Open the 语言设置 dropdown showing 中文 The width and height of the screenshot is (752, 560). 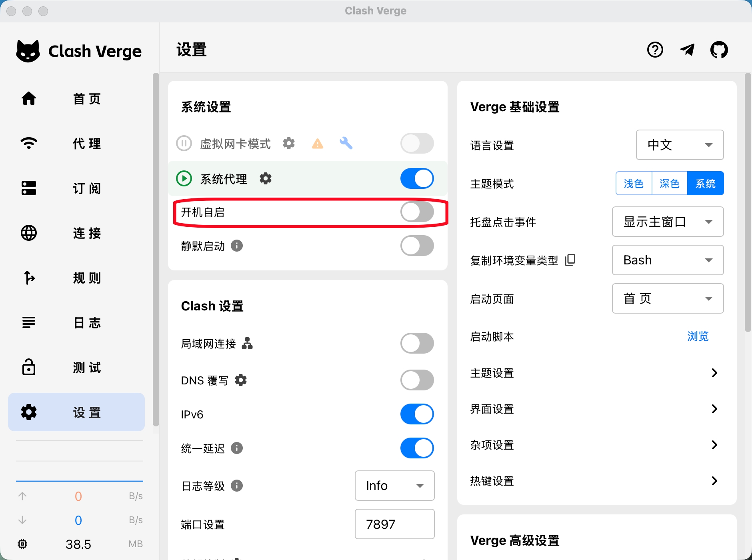click(x=679, y=145)
